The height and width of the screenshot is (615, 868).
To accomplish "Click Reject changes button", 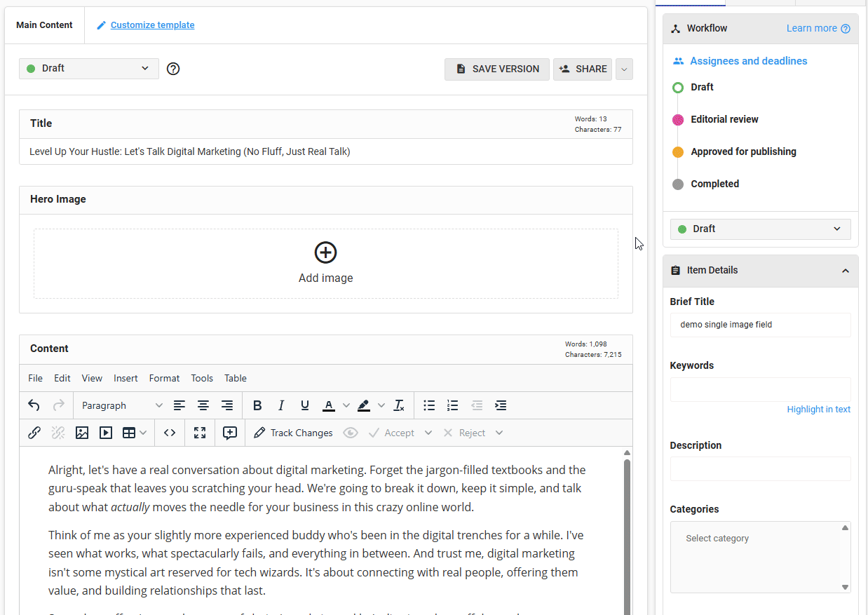I will tap(464, 433).
